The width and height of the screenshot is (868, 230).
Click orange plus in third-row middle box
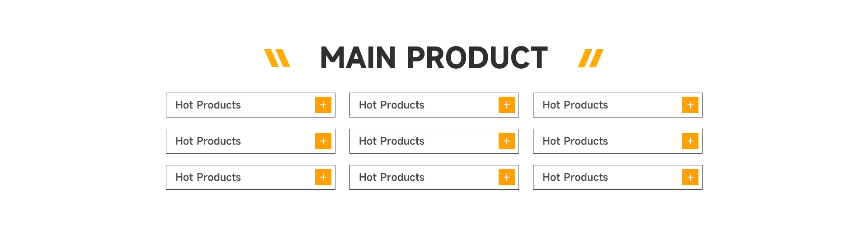pos(507,177)
